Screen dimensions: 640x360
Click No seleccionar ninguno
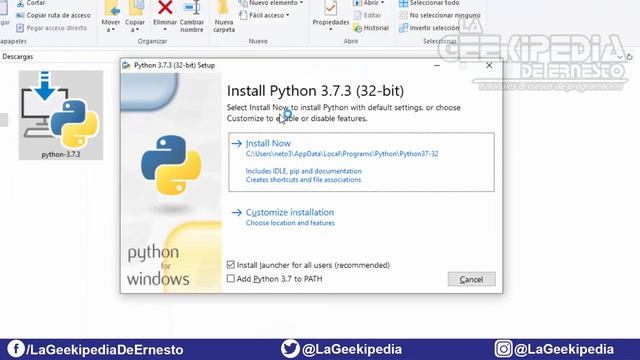pos(440,15)
